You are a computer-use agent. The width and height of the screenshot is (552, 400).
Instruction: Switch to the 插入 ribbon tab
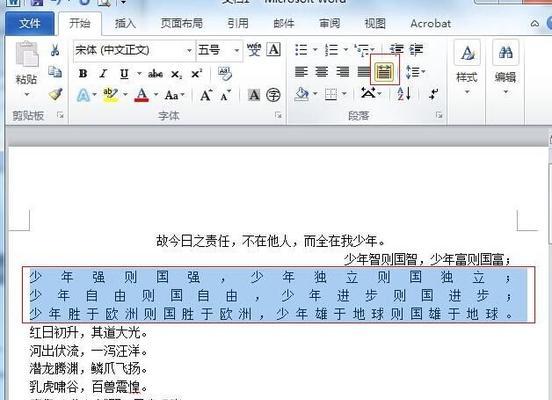click(x=125, y=23)
